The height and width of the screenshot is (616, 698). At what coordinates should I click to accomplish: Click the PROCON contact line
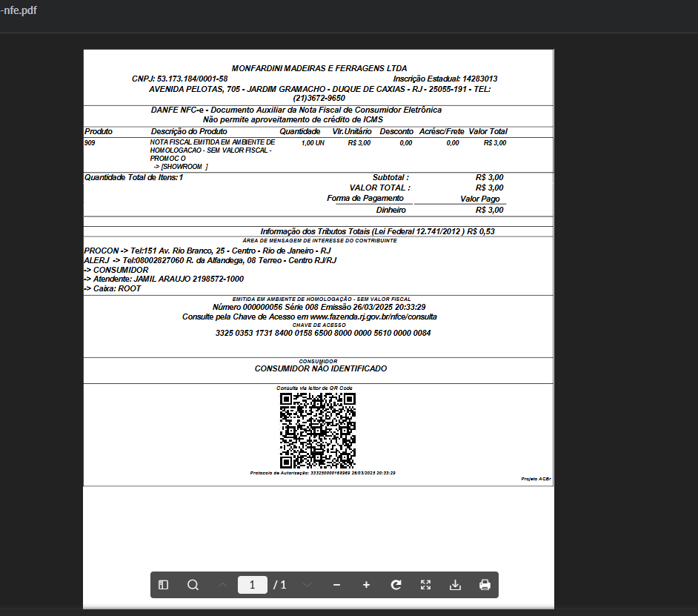[x=207, y=251]
